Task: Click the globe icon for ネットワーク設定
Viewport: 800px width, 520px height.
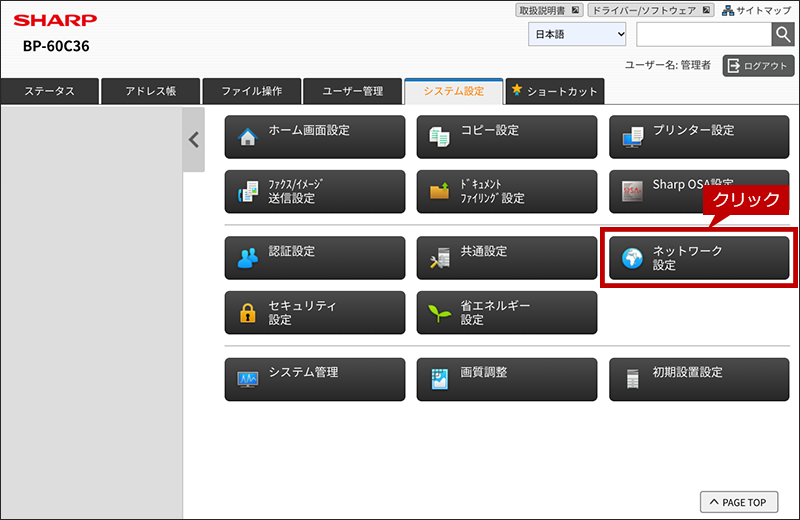Action: (x=632, y=258)
